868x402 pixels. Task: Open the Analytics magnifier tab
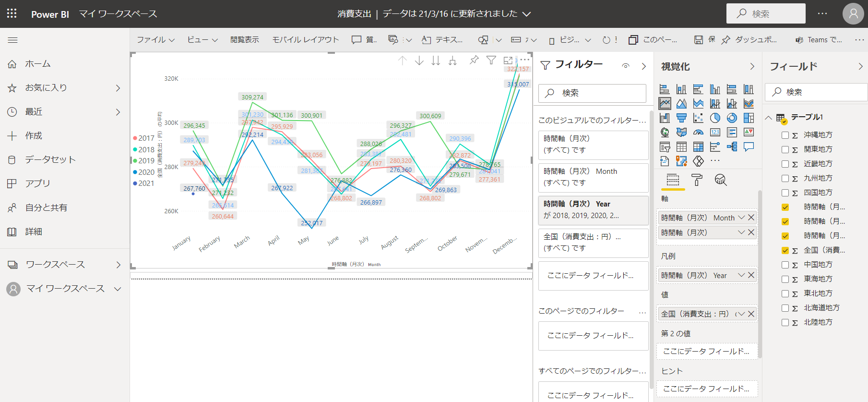[721, 180]
